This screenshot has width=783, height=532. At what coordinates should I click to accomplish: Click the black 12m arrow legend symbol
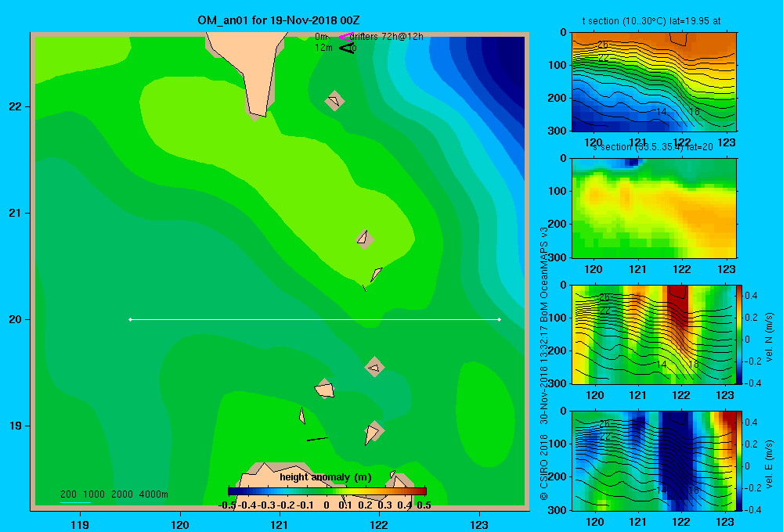tap(347, 48)
